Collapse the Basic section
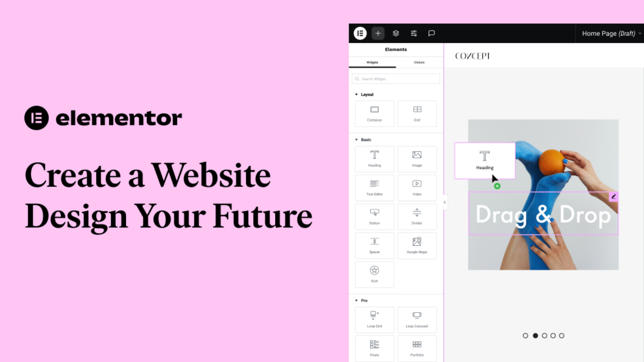The width and height of the screenshot is (644, 362). pyautogui.click(x=357, y=140)
